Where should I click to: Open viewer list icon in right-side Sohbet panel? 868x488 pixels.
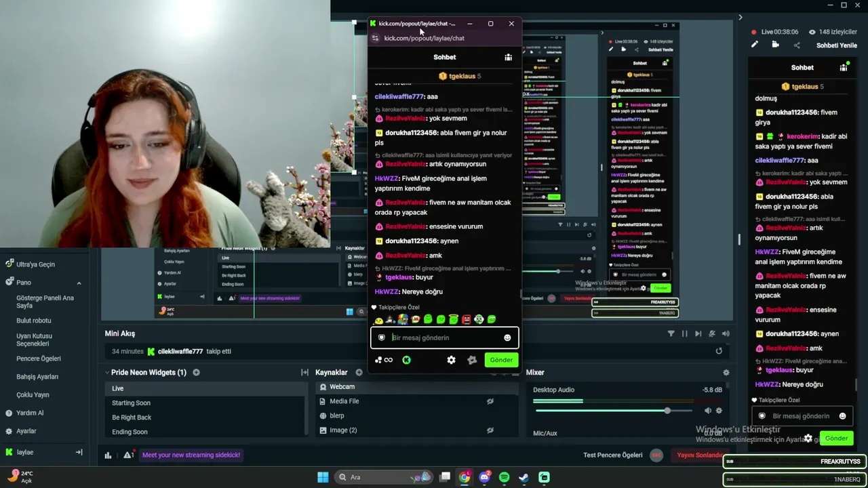[x=844, y=67]
